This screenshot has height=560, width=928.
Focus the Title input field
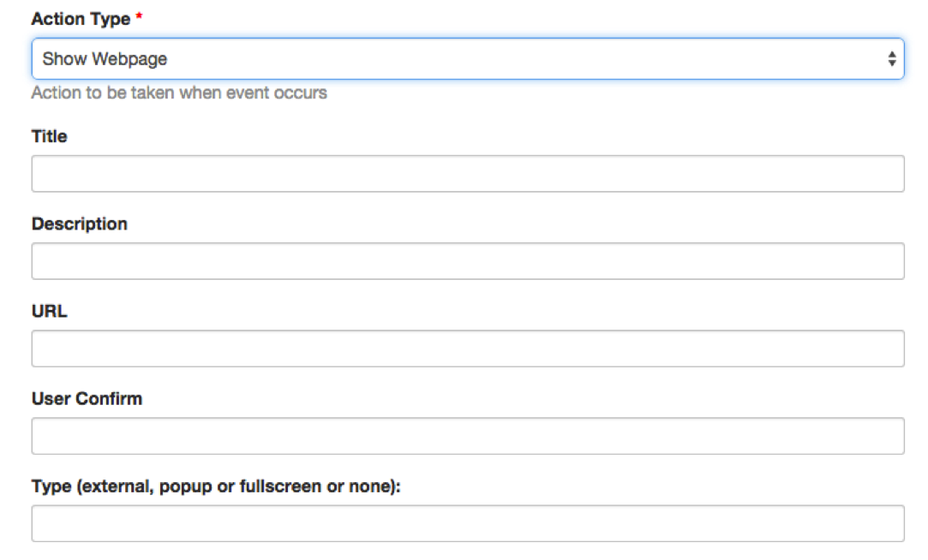[467, 174]
